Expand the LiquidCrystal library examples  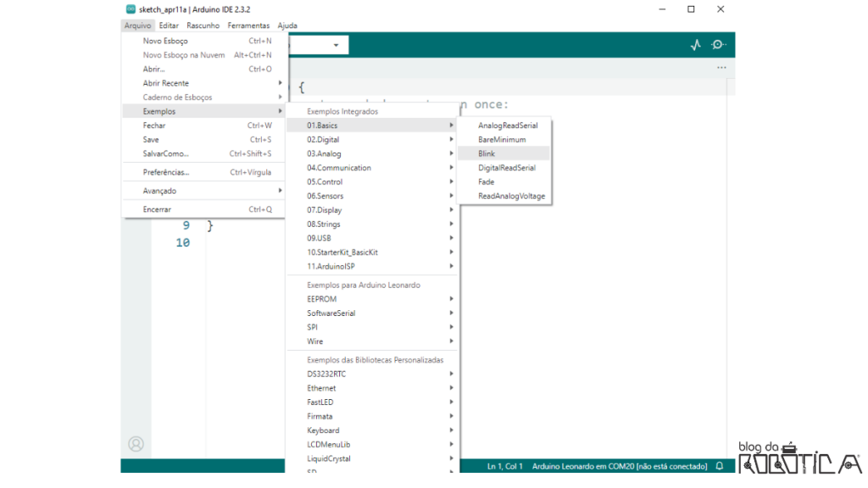pyautogui.click(x=372, y=458)
